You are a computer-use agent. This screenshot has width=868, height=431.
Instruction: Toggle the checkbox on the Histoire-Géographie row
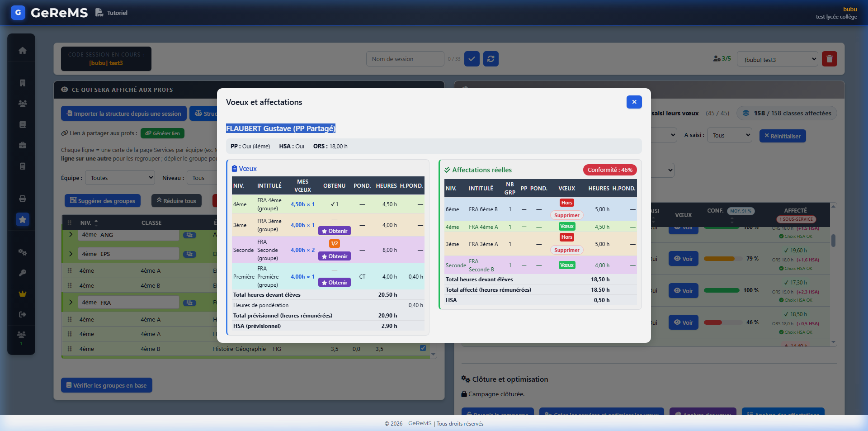pyautogui.click(x=423, y=348)
